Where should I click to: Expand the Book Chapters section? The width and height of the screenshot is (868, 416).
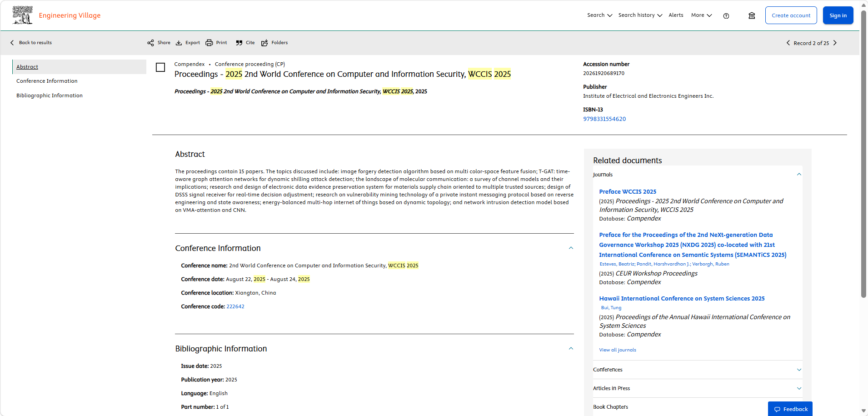point(610,407)
